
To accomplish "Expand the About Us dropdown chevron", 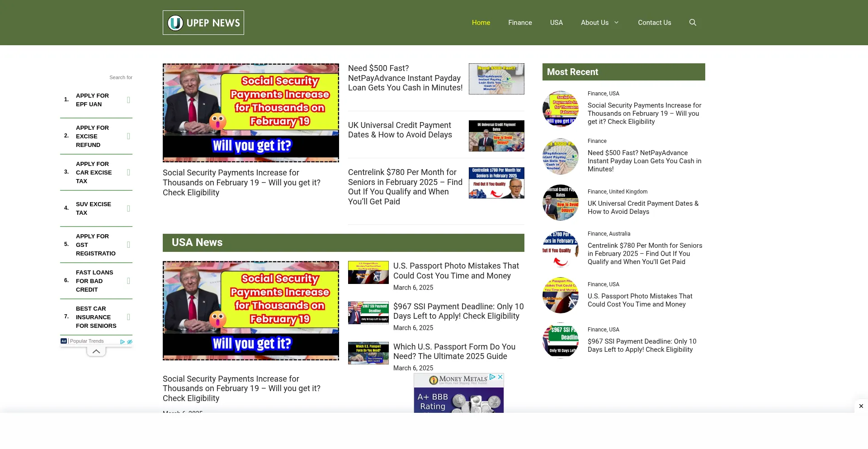I will tap(616, 23).
